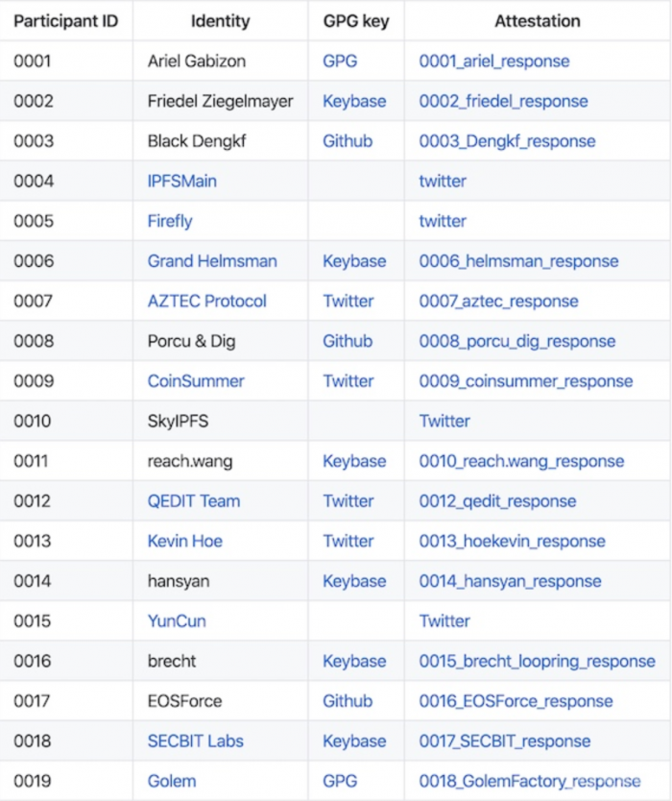The image size is (672, 801).
Task: Open Kevin Hoe's Twitter key link
Action: pyautogui.click(x=348, y=541)
